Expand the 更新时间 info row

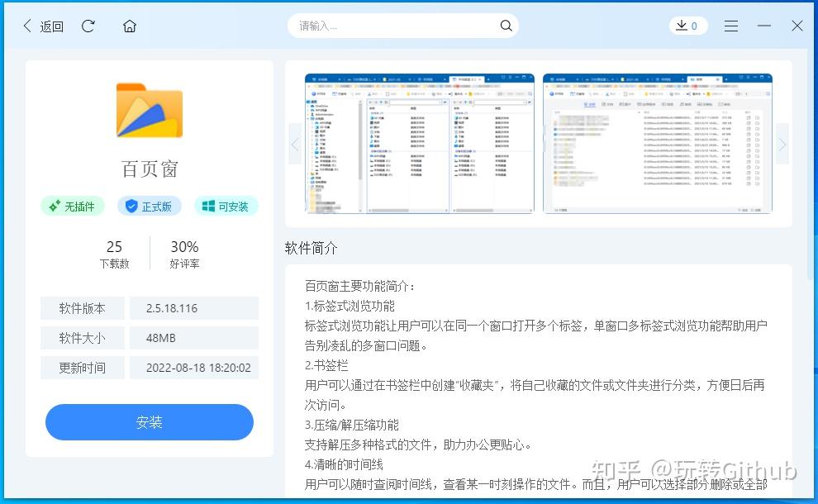pos(83,368)
